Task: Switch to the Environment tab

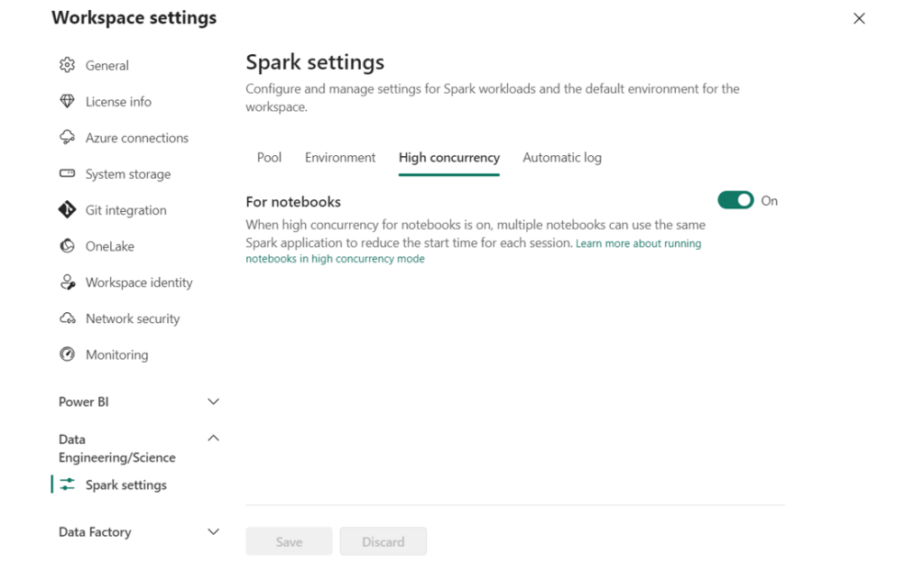Action: [340, 157]
